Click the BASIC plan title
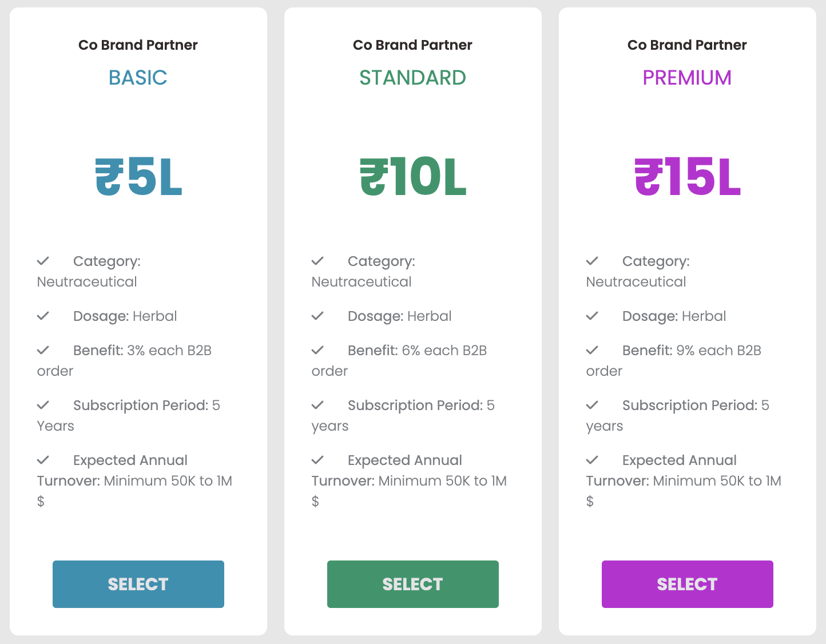Image resolution: width=826 pixels, height=644 pixels. pos(138,78)
